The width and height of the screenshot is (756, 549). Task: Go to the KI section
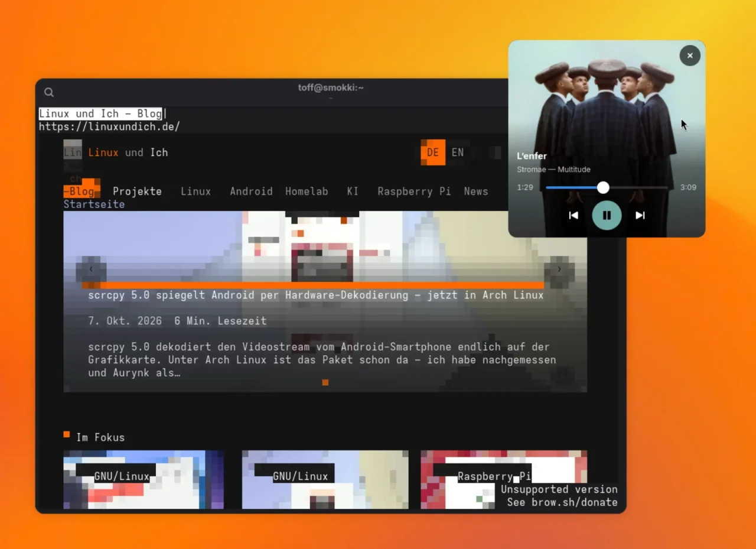point(353,191)
